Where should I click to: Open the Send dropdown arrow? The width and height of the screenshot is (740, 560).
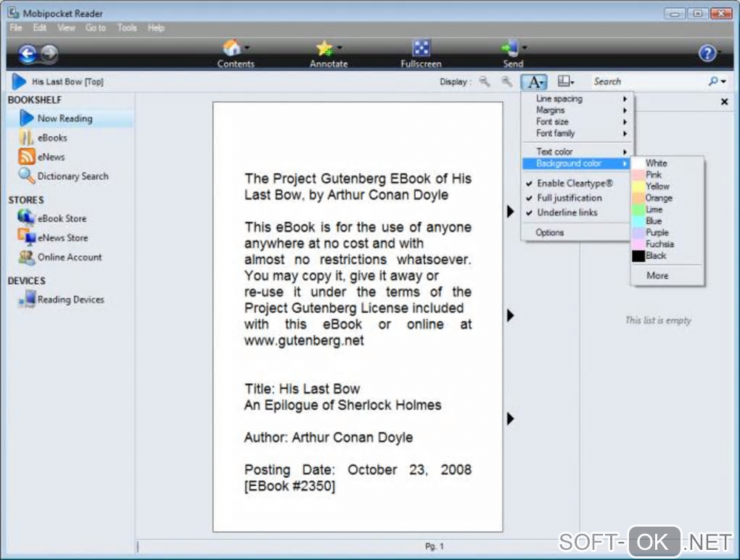coord(525,47)
